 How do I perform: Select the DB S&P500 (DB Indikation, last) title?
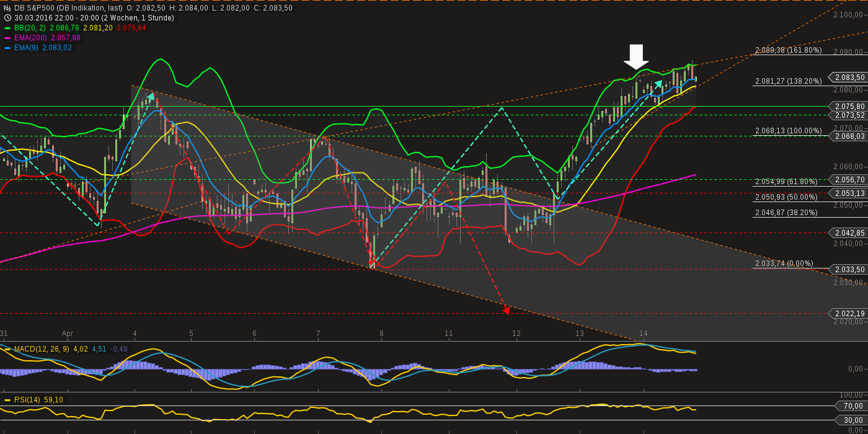(x=67, y=8)
